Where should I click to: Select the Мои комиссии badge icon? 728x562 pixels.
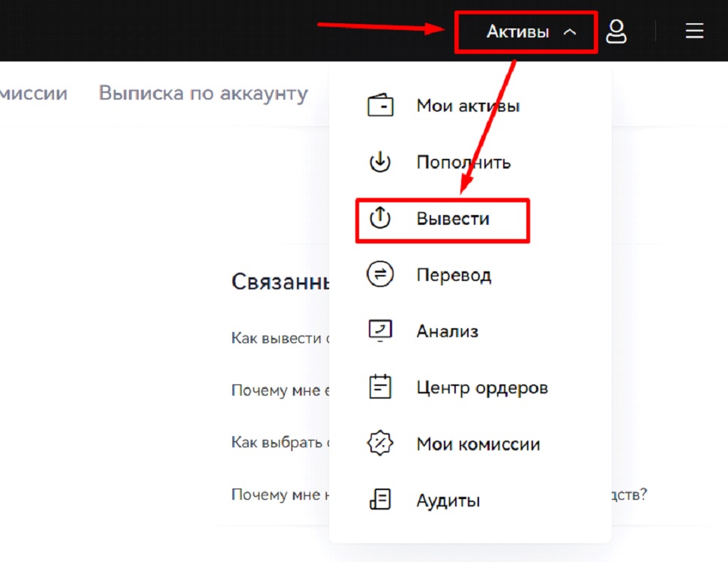[380, 443]
